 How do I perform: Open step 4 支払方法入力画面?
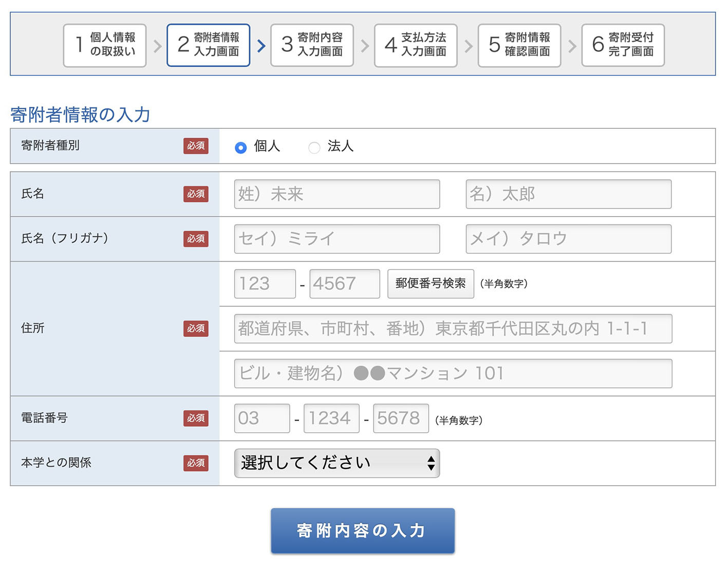click(x=416, y=45)
